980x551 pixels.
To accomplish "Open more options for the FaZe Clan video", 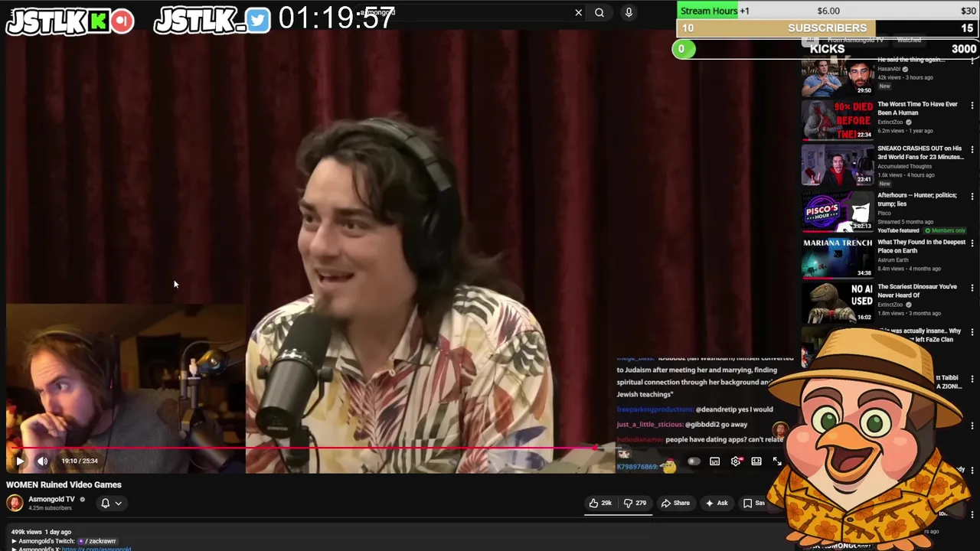I will 972,333.
